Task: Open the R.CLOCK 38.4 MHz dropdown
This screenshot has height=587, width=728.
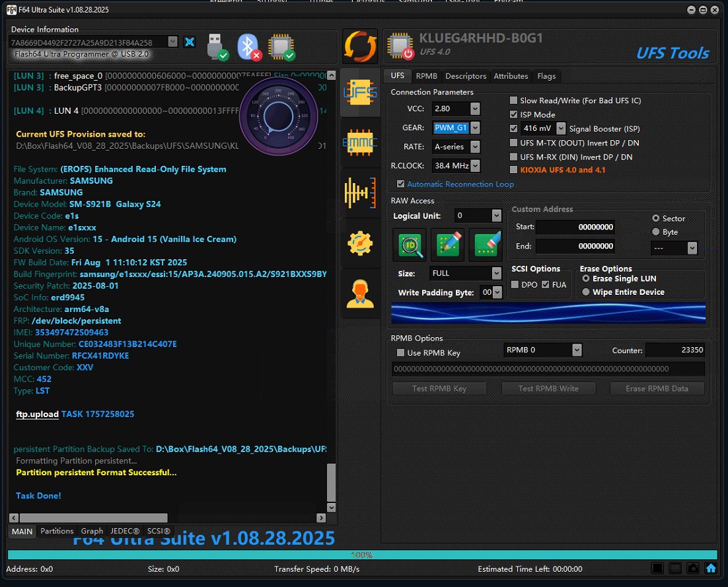Action: (x=475, y=166)
